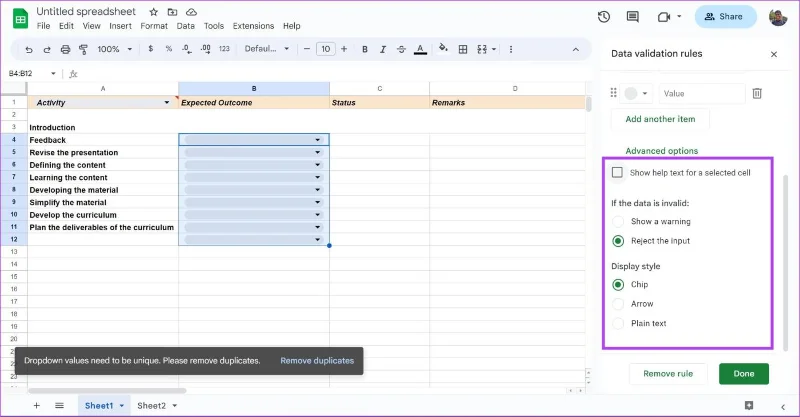This screenshot has height=417, width=800.
Task: Collapse the toolbar header with chevron
Action: pos(576,50)
